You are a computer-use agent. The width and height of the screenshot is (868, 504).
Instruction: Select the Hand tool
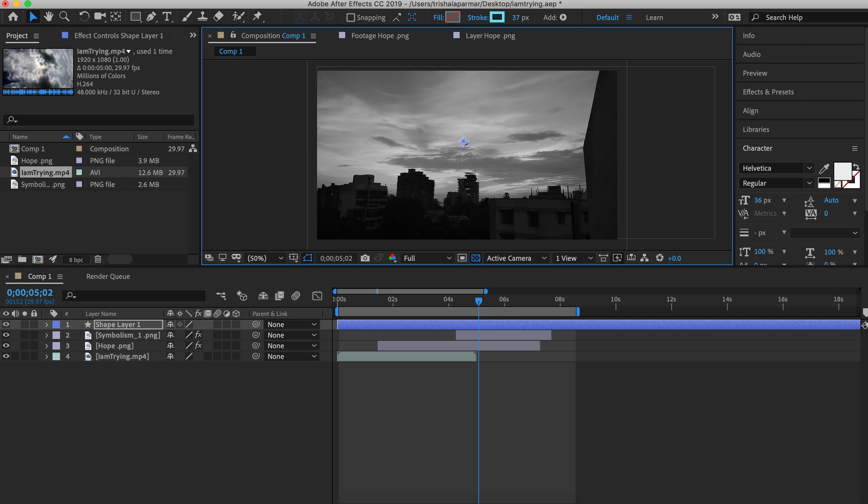(x=48, y=17)
